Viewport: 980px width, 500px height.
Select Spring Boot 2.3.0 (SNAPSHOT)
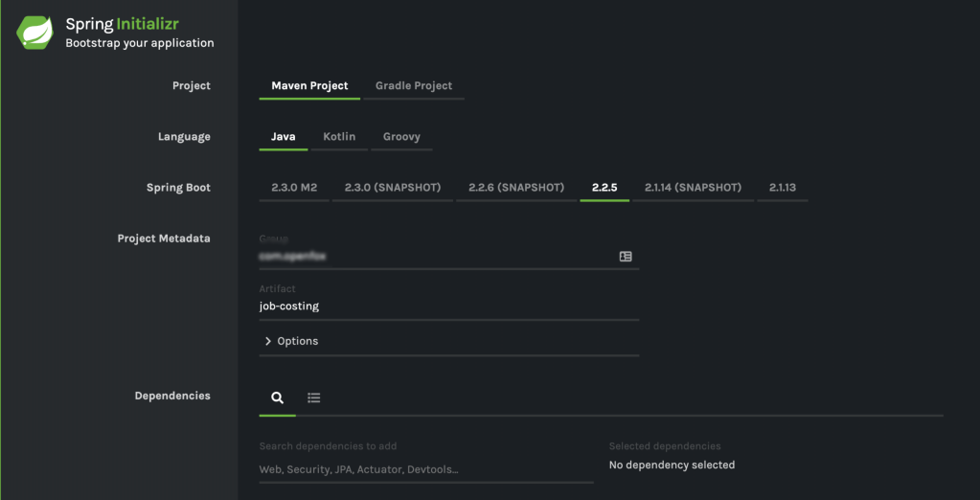[393, 188]
